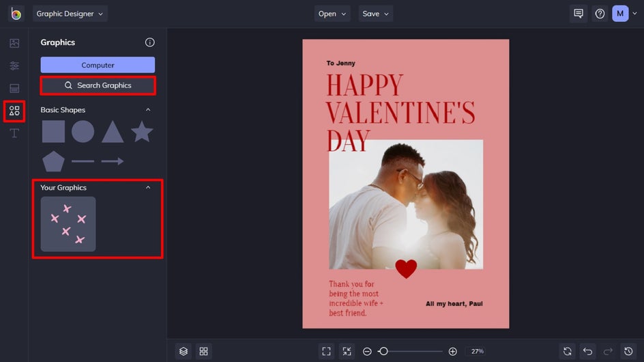Open the Save menu dropdown
644x362 pixels.
pos(375,14)
